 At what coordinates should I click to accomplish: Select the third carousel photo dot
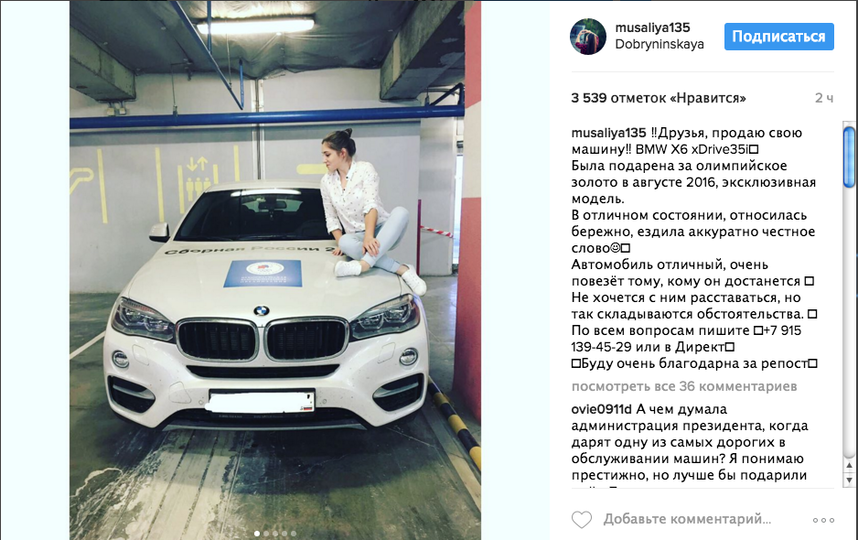[275, 533]
